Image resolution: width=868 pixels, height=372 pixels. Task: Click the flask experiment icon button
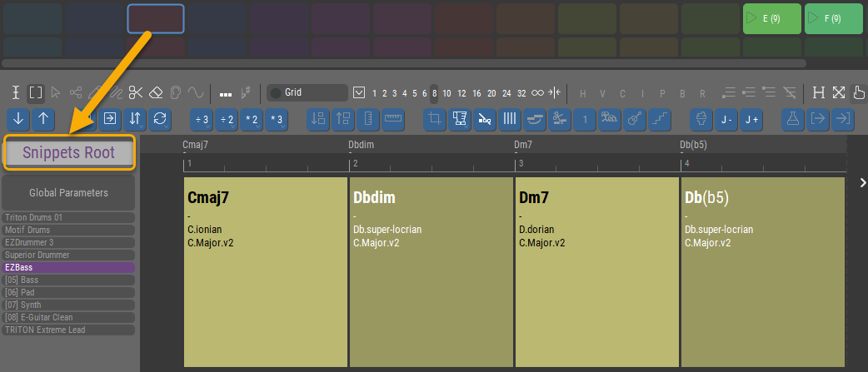793,119
